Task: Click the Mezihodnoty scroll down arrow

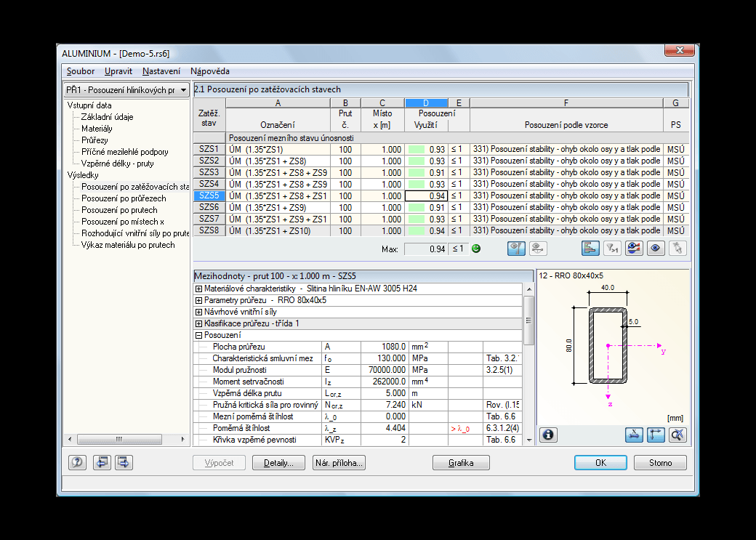Action: click(x=529, y=440)
